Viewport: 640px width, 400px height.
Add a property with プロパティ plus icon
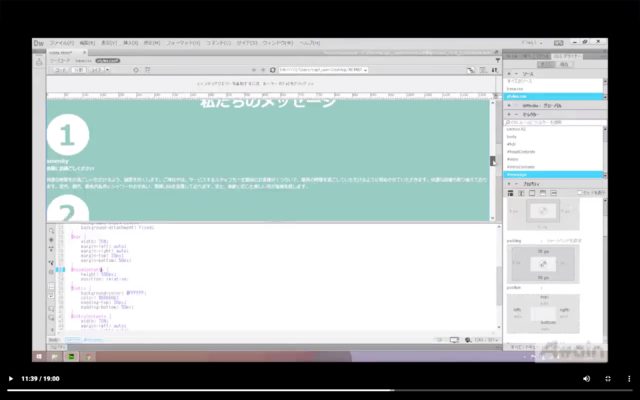tap(509, 184)
